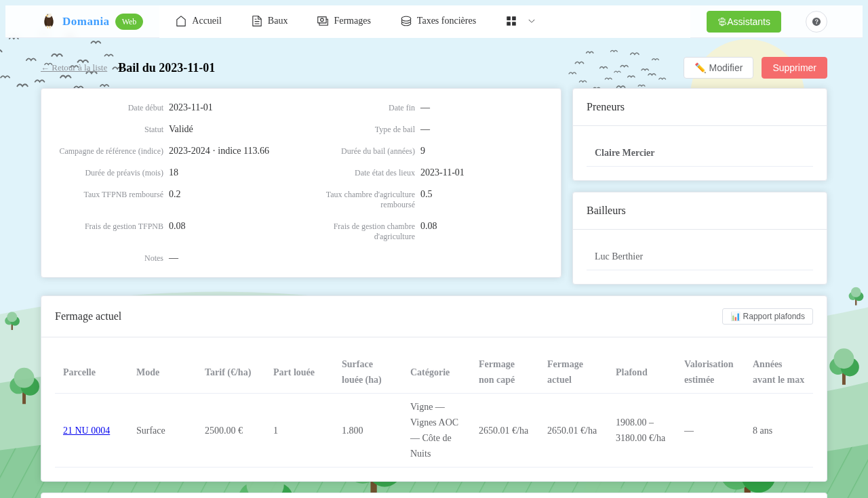Launch the Assistants button
Viewport: 868px width, 498px height.
tap(744, 22)
